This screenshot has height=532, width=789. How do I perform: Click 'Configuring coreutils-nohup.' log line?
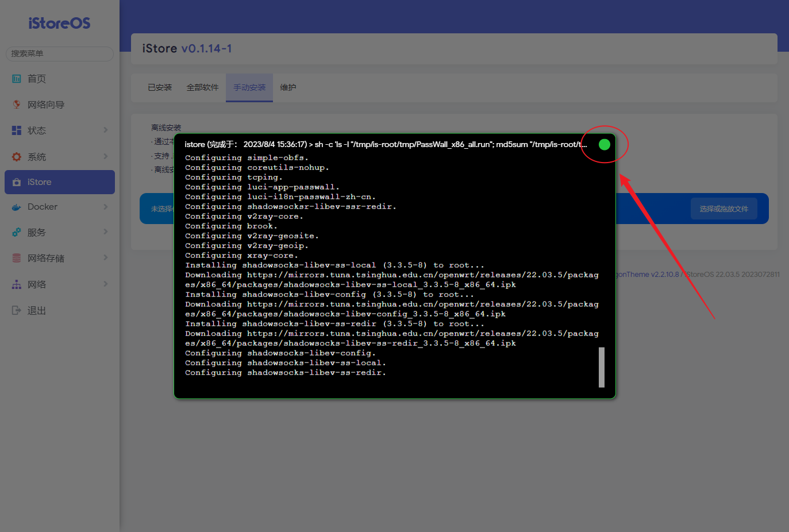click(x=257, y=167)
